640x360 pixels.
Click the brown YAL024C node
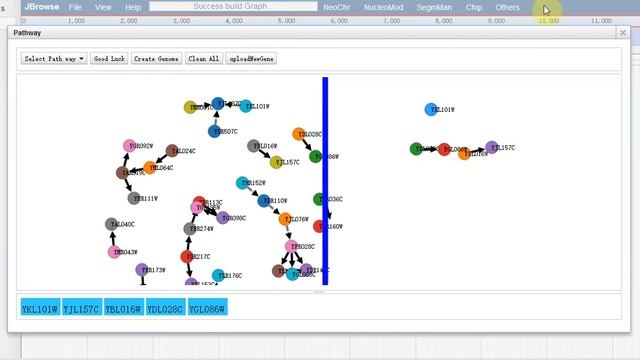coord(172,151)
